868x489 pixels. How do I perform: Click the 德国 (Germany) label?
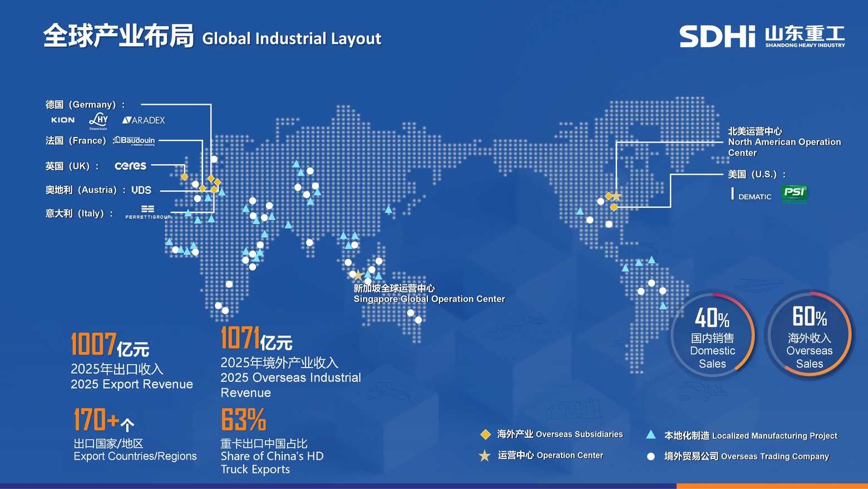(85, 104)
